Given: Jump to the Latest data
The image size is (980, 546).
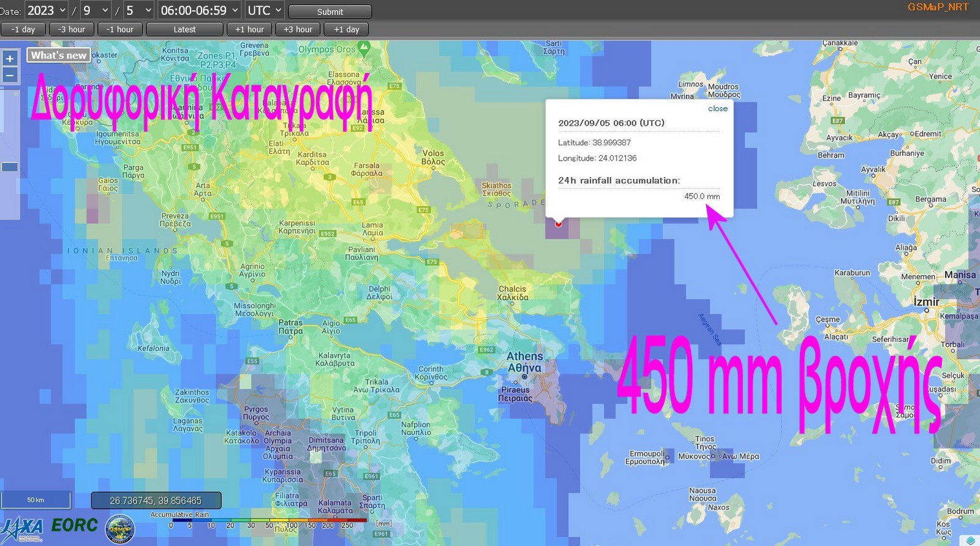Looking at the screenshot, I should [x=184, y=29].
